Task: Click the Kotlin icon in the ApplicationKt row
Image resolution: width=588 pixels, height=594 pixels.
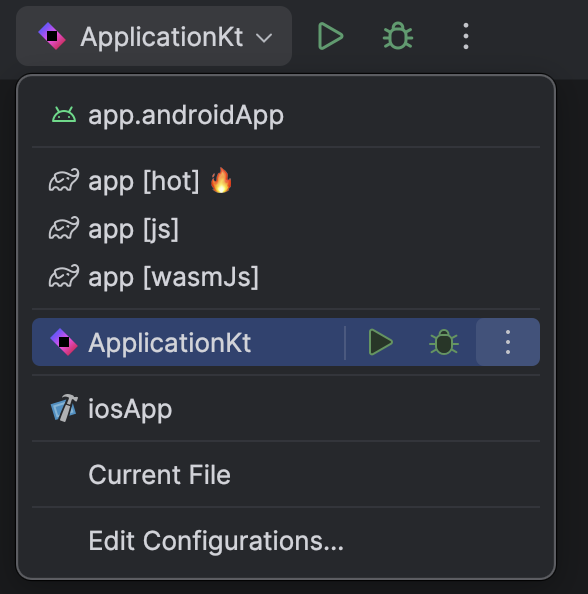Action: [64, 342]
